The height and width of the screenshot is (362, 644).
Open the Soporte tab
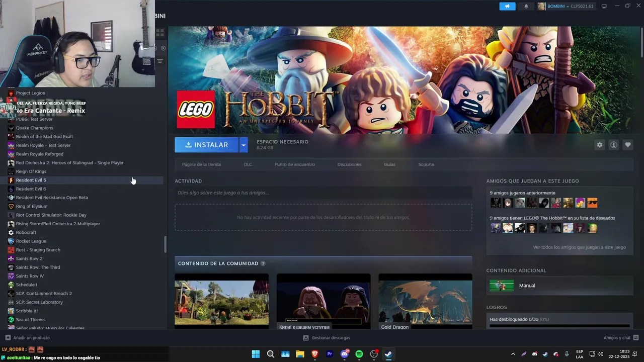[x=426, y=164]
